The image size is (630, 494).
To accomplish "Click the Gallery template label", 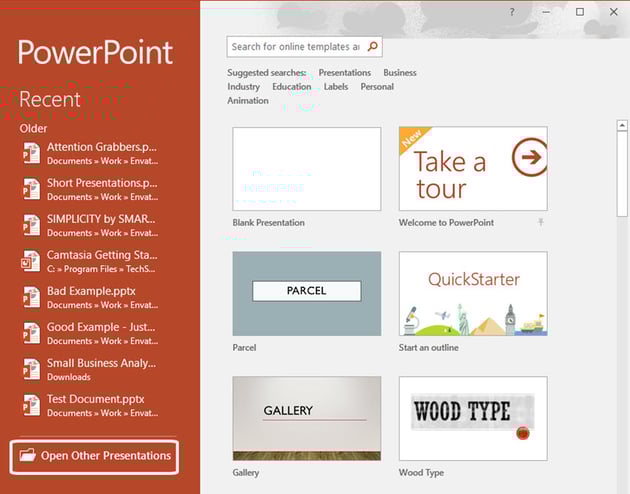I will [245, 473].
